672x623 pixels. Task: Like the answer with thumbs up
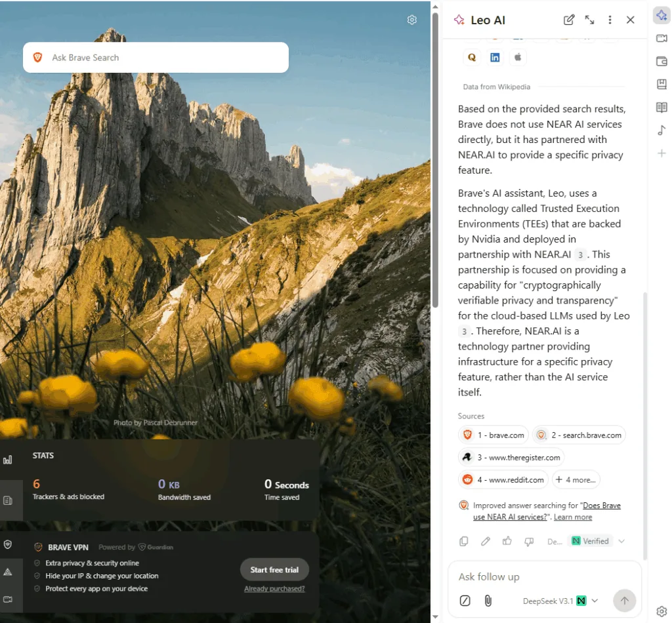(507, 541)
